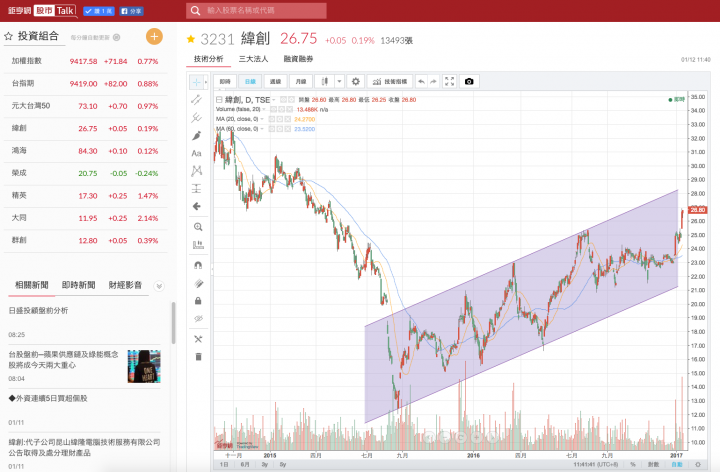720x472 pixels.
Task: Activate the zoom-in magnifier tool
Action: point(198,227)
